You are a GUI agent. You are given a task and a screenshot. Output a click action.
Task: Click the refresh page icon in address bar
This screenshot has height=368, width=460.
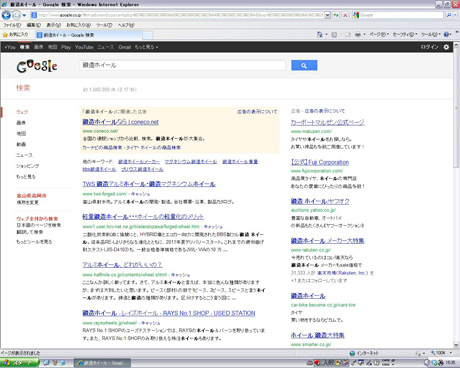pos(336,15)
